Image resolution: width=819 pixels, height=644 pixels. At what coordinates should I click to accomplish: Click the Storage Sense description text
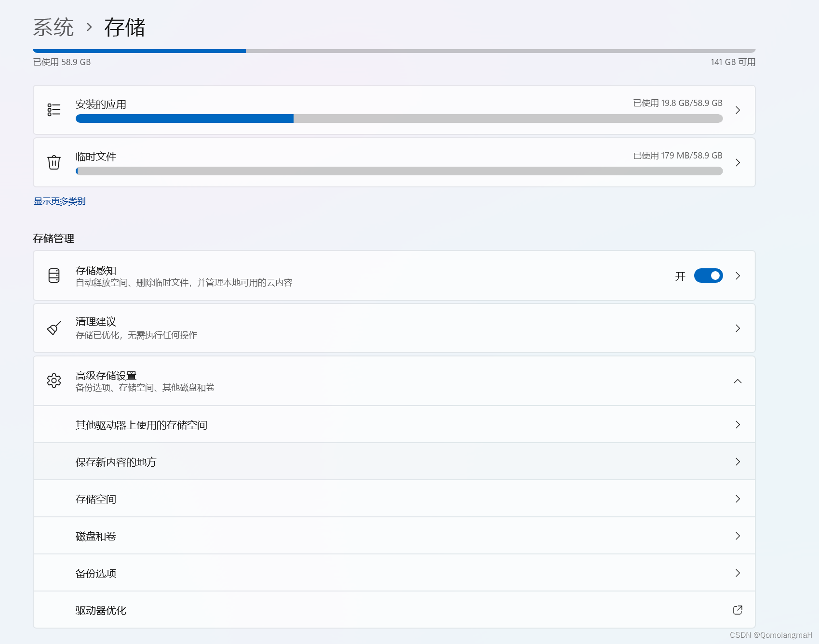tap(184, 282)
